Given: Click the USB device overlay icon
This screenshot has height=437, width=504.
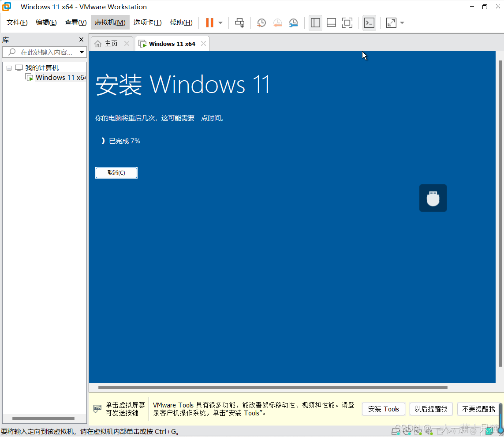Looking at the screenshot, I should (433, 198).
